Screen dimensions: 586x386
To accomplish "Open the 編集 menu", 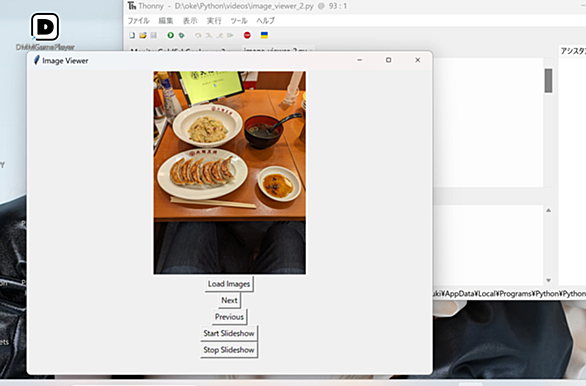I will (166, 21).
